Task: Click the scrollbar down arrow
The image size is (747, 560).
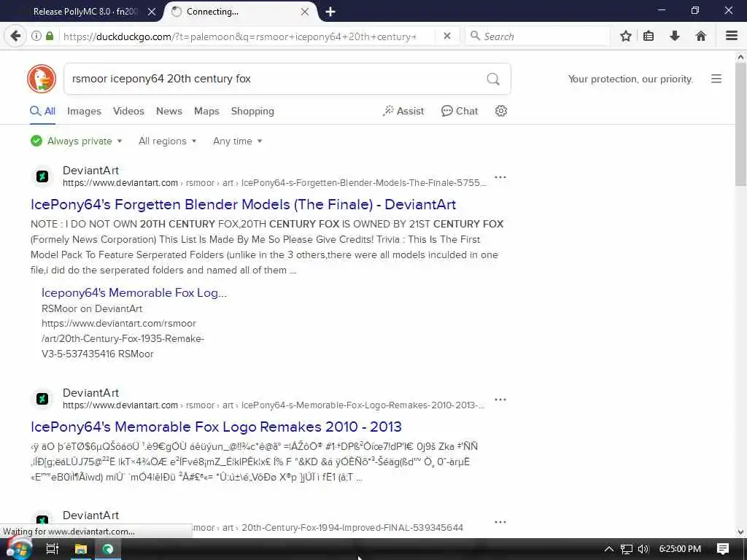Action: coord(740,532)
